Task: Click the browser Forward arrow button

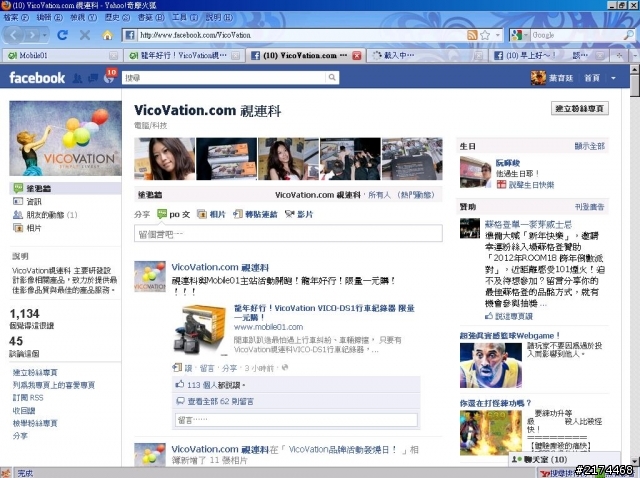Action: click(x=32, y=35)
